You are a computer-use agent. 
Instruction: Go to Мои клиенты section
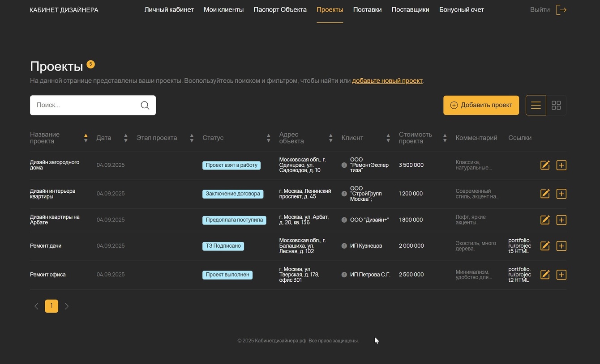(x=224, y=10)
